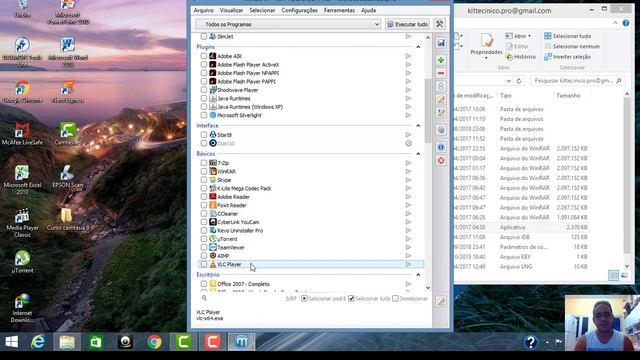This screenshot has height=360, width=640.
Task: Check the Shockwave Player checkbox
Action: click(204, 90)
